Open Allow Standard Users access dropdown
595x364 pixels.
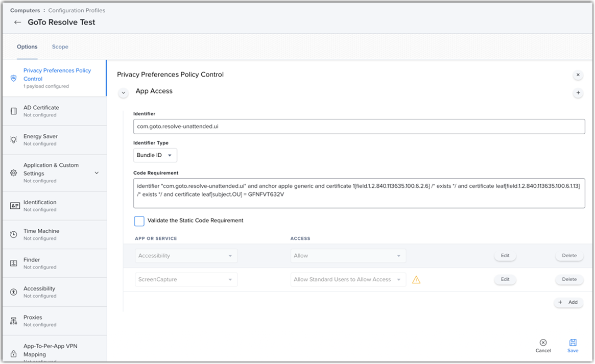pos(348,280)
